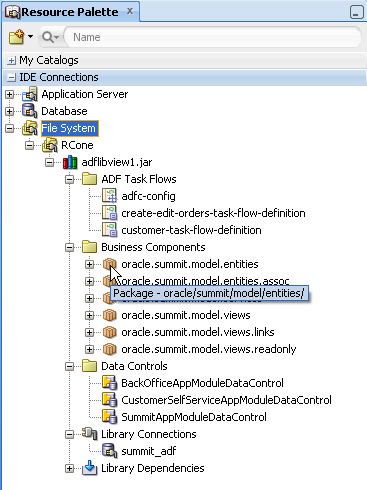
Task: Collapse the Data Controls folder
Action: (70, 366)
